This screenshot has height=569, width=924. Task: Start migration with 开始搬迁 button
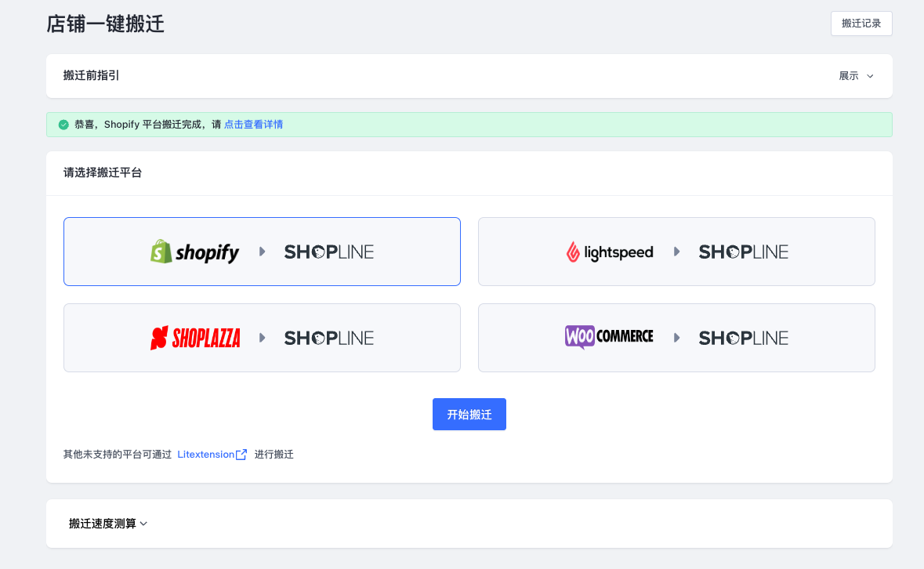[x=469, y=414]
